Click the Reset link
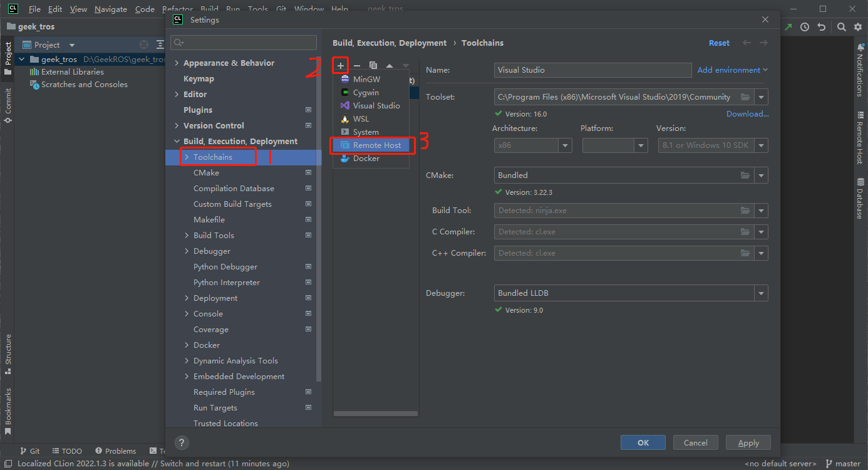This screenshot has width=868, height=470. pyautogui.click(x=719, y=43)
